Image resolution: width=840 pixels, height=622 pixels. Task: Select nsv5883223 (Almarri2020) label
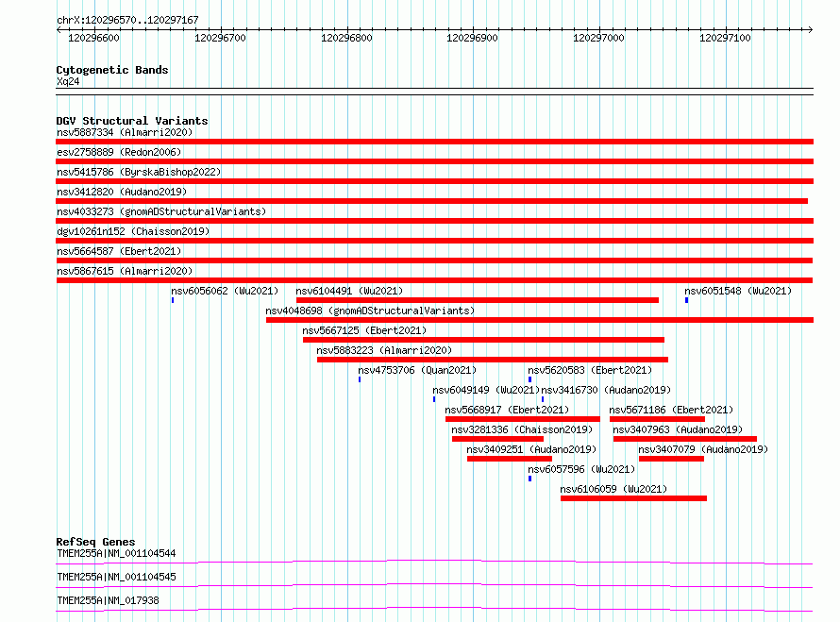tap(384, 350)
